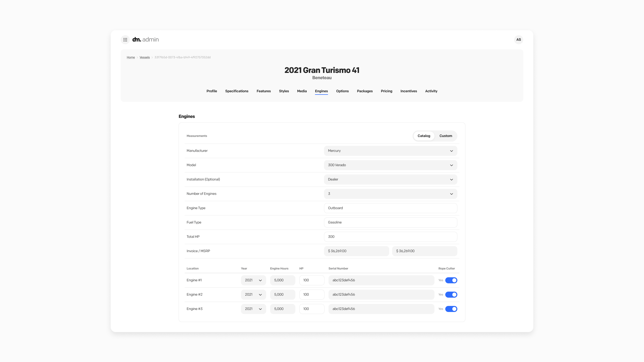Go to the Home breadcrumb link
Viewport: 644px width, 362px height.
131,57
